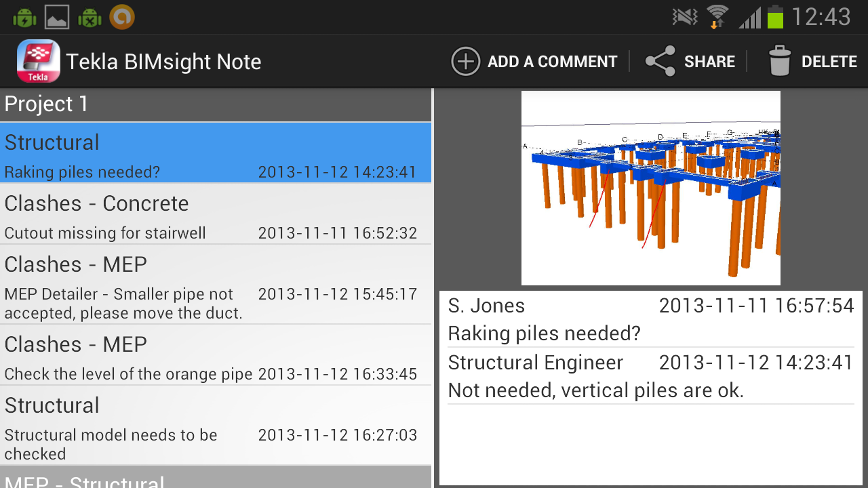Open the MEP Detailer smaller pipe note
Screen dimensions: 868x488
pyautogui.click(x=216, y=285)
